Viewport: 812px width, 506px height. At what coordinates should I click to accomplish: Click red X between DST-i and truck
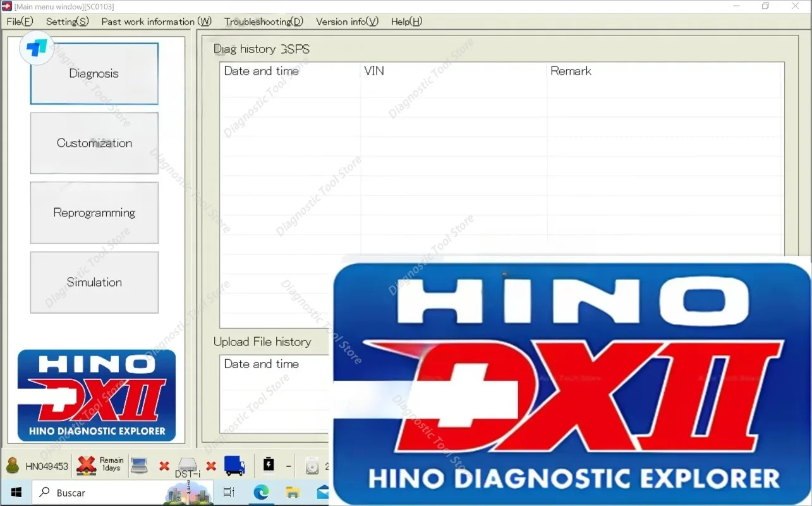click(x=211, y=466)
